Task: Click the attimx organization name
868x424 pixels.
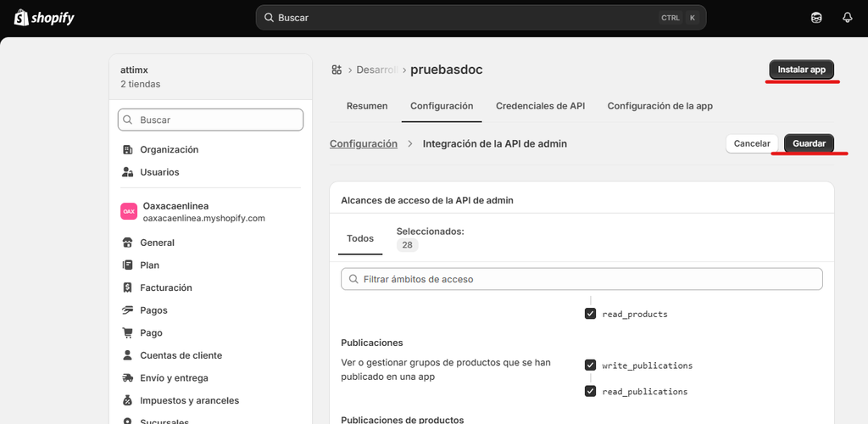Action: 134,70
